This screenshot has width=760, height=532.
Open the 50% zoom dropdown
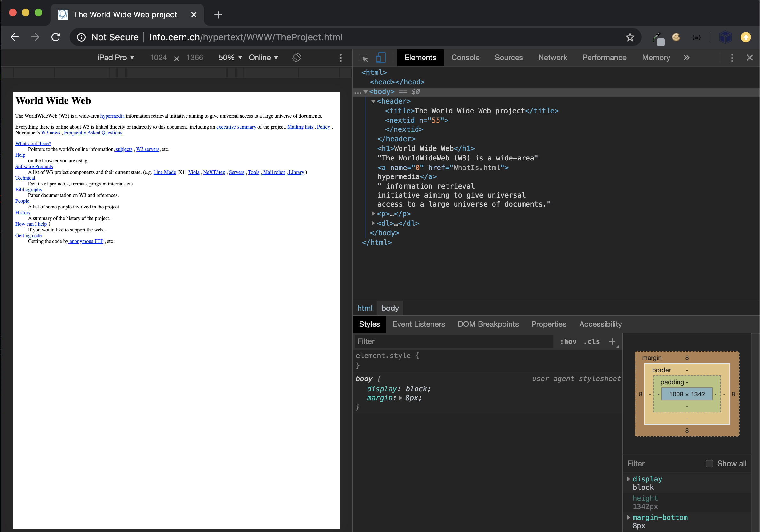[230, 58]
